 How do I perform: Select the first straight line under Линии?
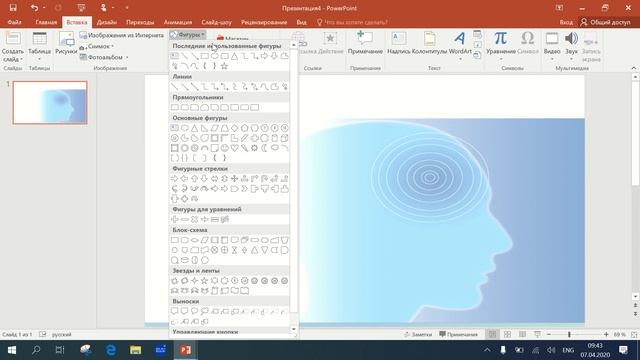tap(174, 87)
